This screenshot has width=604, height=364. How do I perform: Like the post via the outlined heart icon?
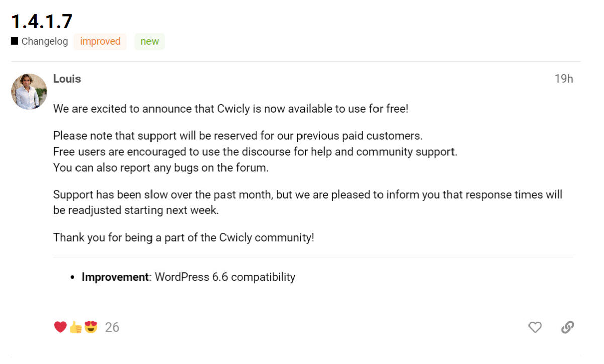[535, 327]
